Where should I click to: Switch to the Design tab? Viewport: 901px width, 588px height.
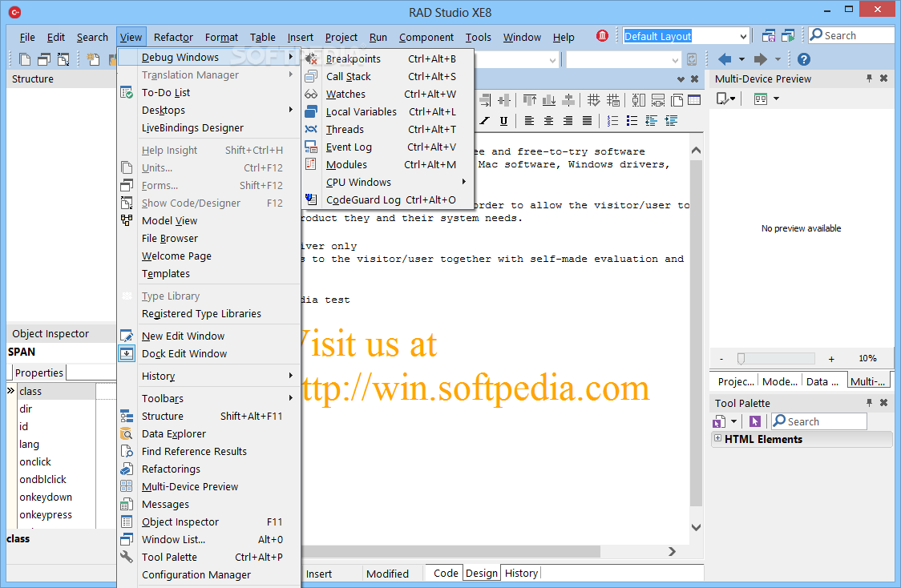coord(482,573)
